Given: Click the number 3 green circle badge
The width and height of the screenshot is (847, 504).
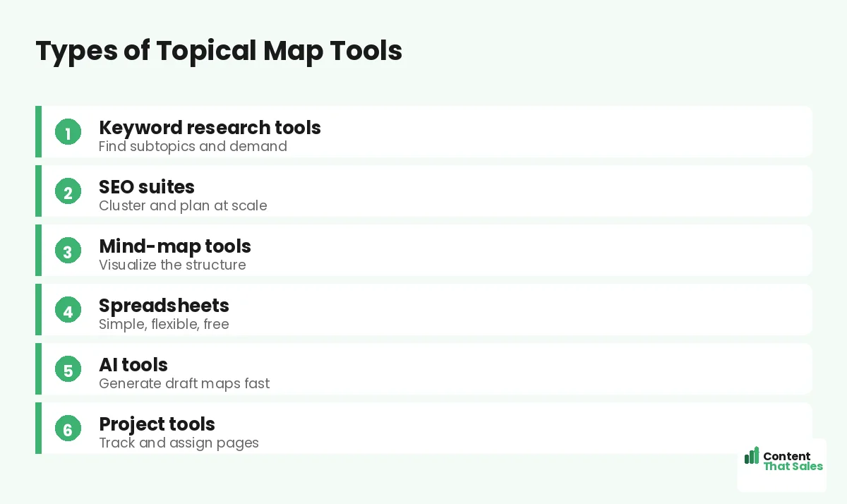Looking at the screenshot, I should 68,251.
